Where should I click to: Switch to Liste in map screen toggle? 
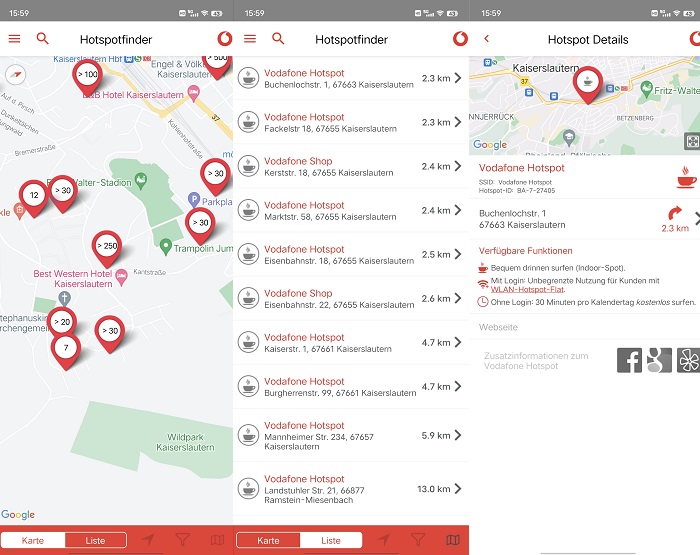(96, 540)
